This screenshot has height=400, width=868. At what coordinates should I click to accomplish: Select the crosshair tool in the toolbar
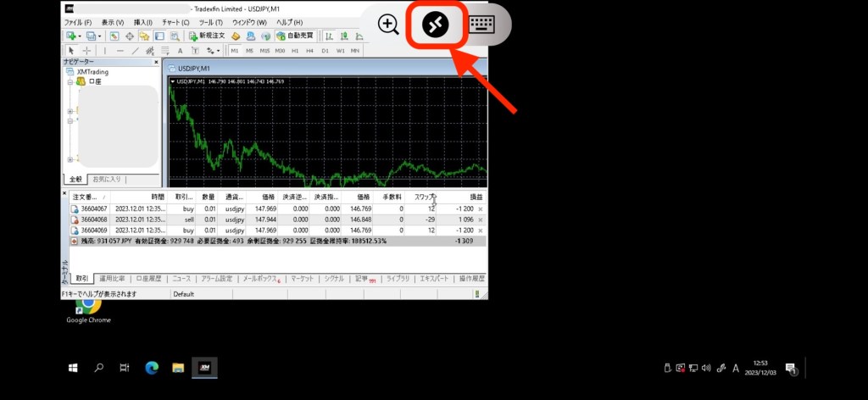[x=86, y=51]
